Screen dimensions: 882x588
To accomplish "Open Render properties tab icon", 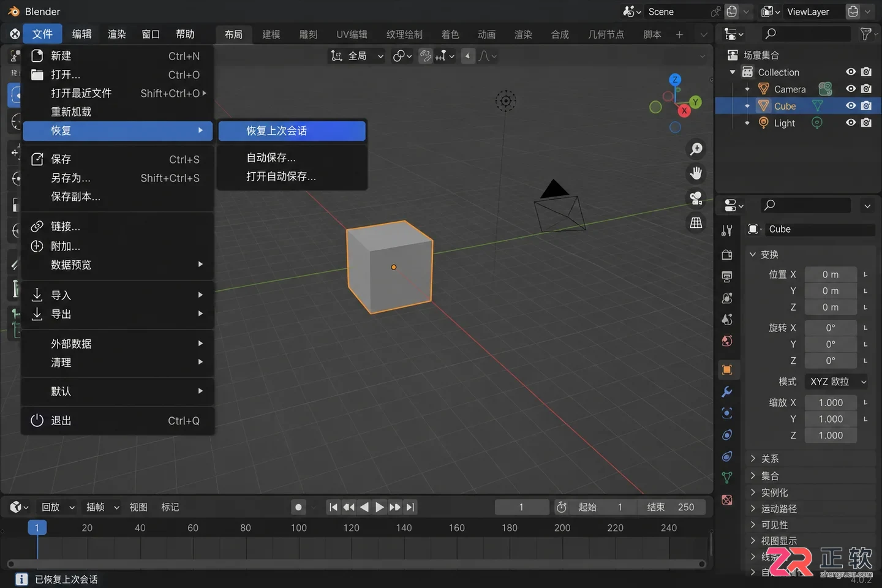I will tap(727, 254).
